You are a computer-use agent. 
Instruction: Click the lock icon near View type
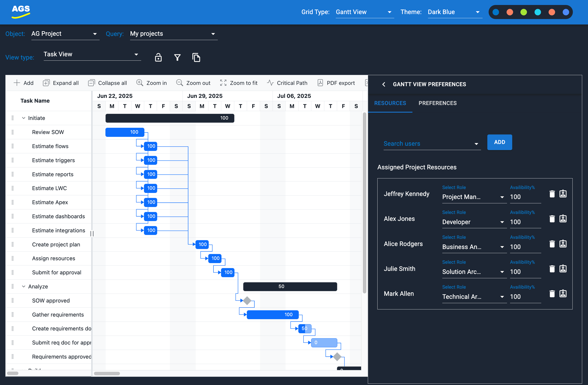(158, 57)
